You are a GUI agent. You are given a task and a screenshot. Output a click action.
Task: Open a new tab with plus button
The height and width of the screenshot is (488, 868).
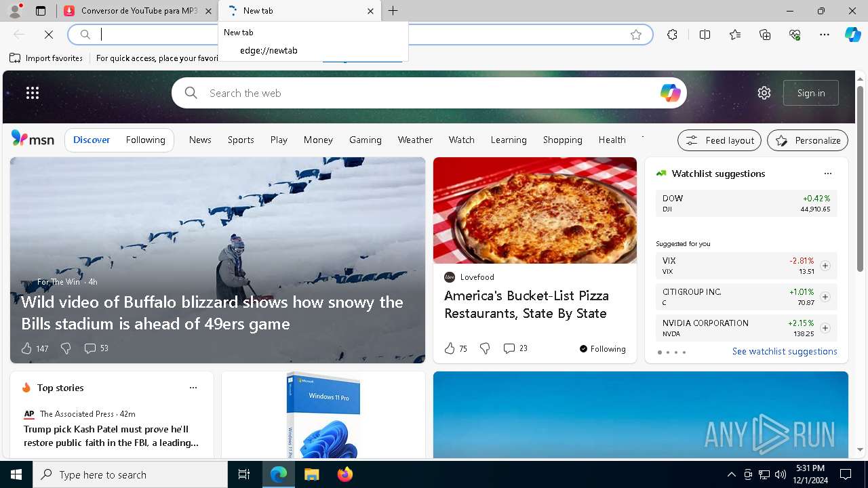[393, 11]
